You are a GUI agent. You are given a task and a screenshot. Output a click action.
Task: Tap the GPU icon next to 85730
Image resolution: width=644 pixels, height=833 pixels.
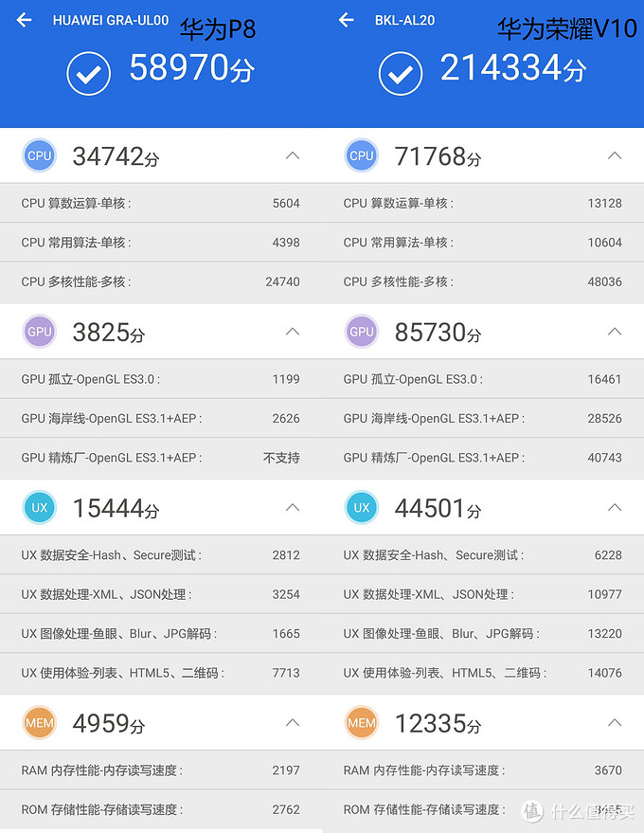point(362,332)
